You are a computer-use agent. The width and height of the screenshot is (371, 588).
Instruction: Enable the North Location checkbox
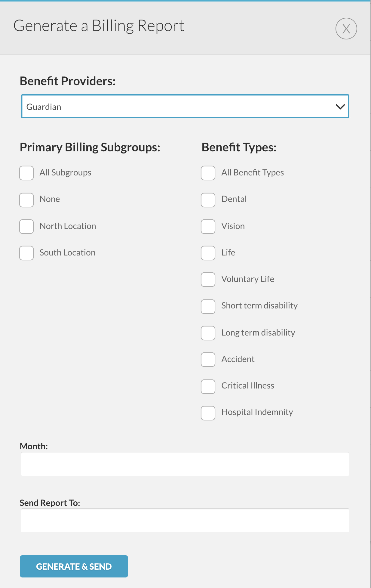pyautogui.click(x=26, y=227)
